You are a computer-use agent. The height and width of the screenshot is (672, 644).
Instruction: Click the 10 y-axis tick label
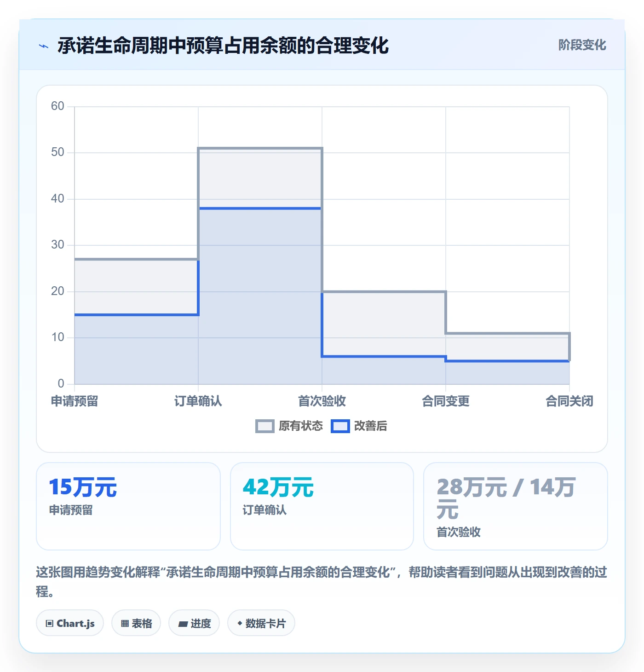point(57,337)
